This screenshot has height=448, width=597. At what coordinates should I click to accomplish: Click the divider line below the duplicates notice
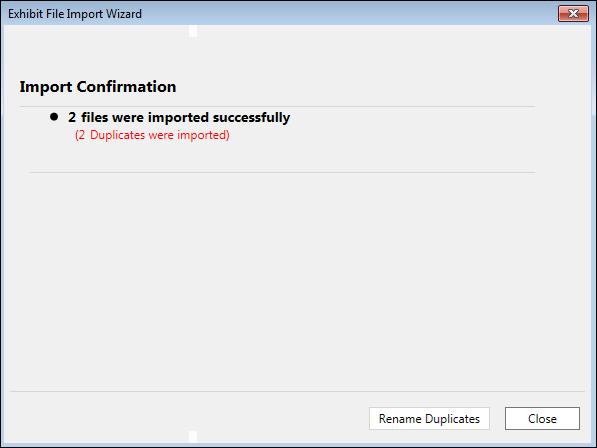coord(283,172)
